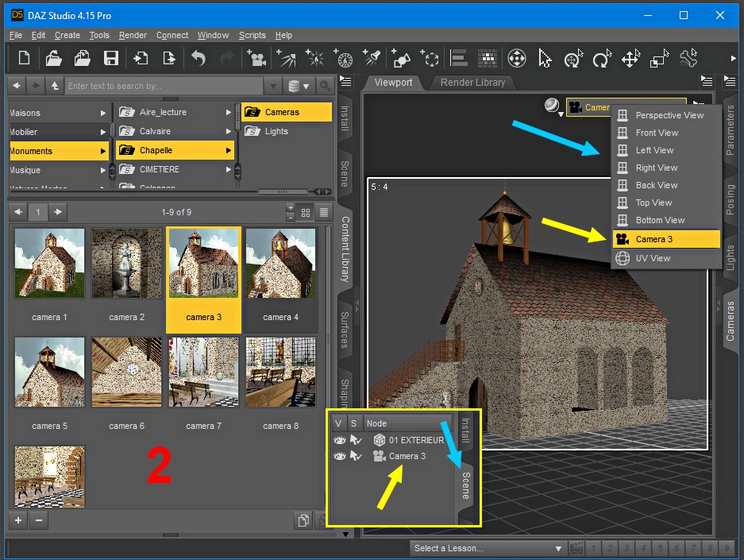744x560 pixels.
Task: Click the Save Scene floppy icon
Action: click(110, 59)
